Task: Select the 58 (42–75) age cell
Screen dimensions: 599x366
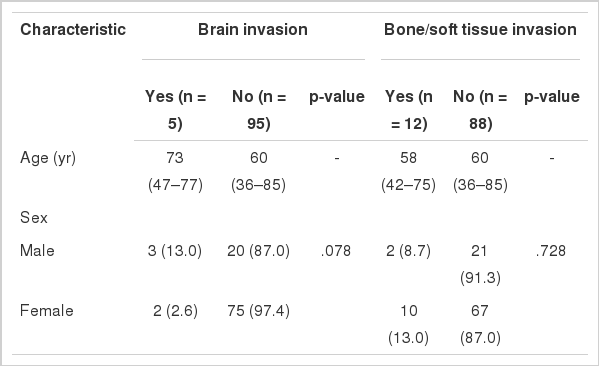Action: (x=408, y=171)
